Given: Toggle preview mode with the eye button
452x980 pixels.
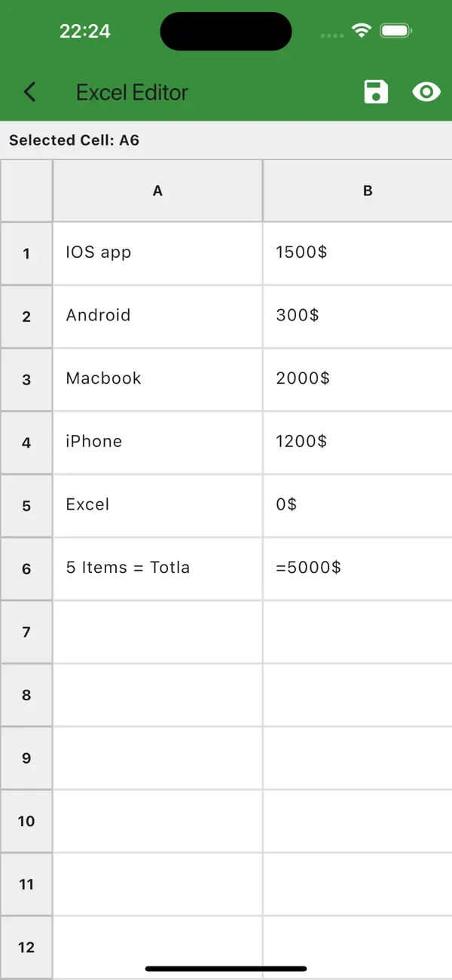Looking at the screenshot, I should [426, 91].
